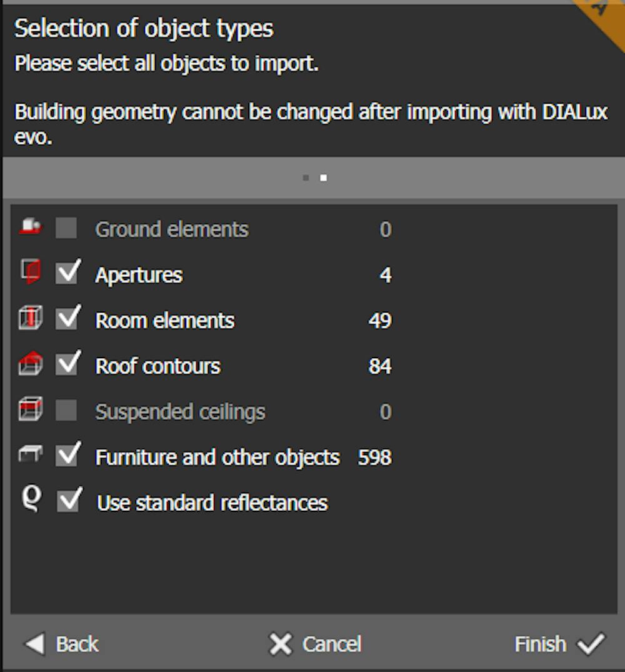625x672 pixels.
Task: Disable the Roof contours checkbox
Action: pyautogui.click(x=67, y=364)
